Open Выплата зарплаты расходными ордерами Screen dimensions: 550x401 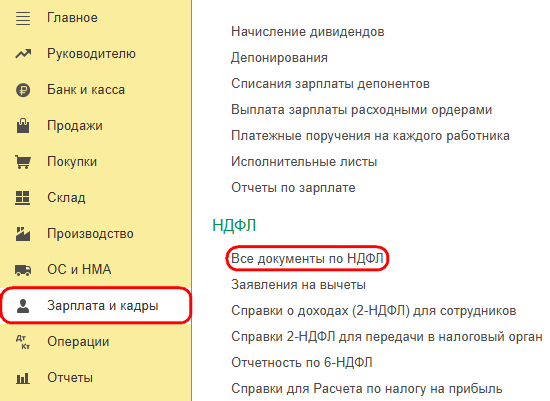click(x=361, y=110)
